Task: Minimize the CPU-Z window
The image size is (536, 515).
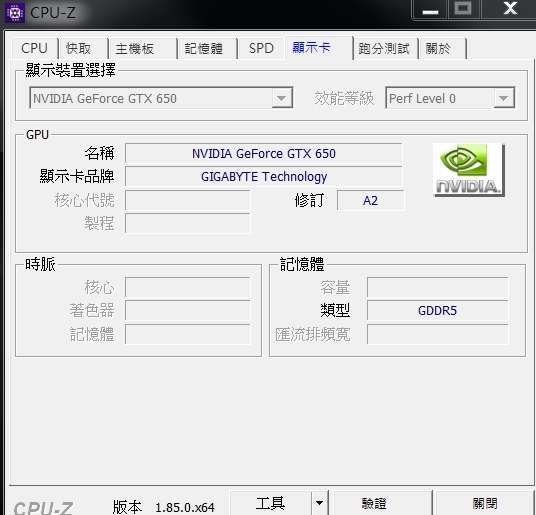Action: 430,9
